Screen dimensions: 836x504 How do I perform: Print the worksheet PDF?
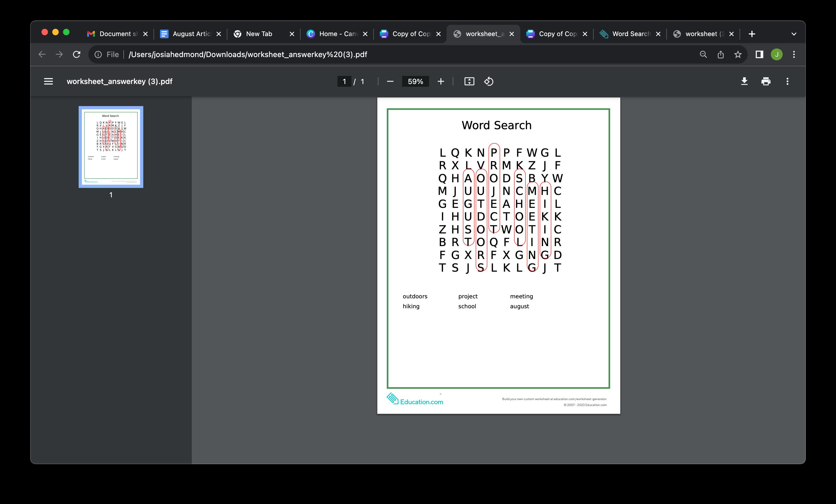coord(766,81)
